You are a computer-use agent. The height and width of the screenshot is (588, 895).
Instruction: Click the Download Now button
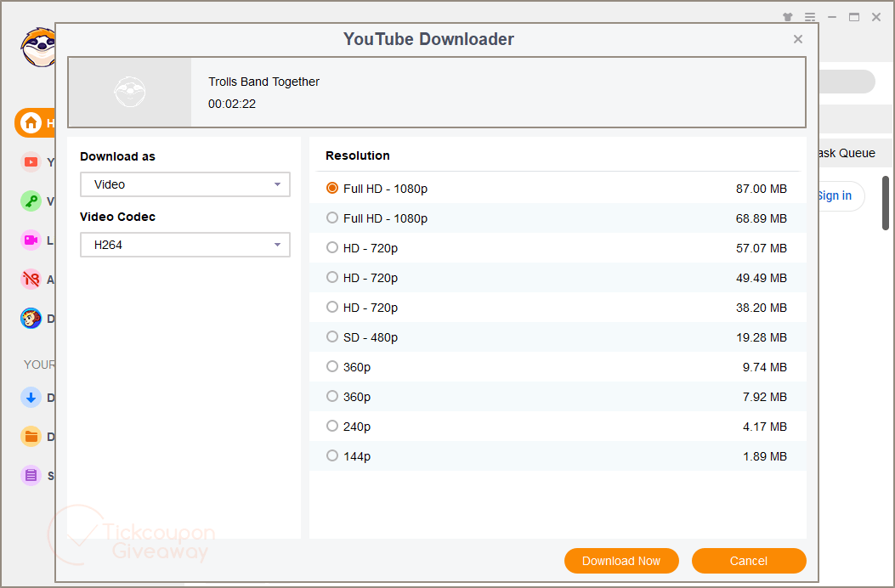[621, 561]
